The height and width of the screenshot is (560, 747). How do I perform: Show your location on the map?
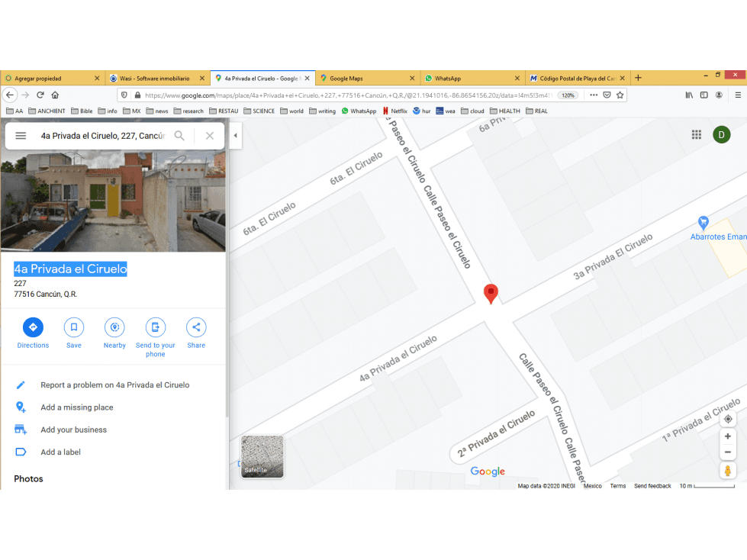pyautogui.click(x=728, y=419)
